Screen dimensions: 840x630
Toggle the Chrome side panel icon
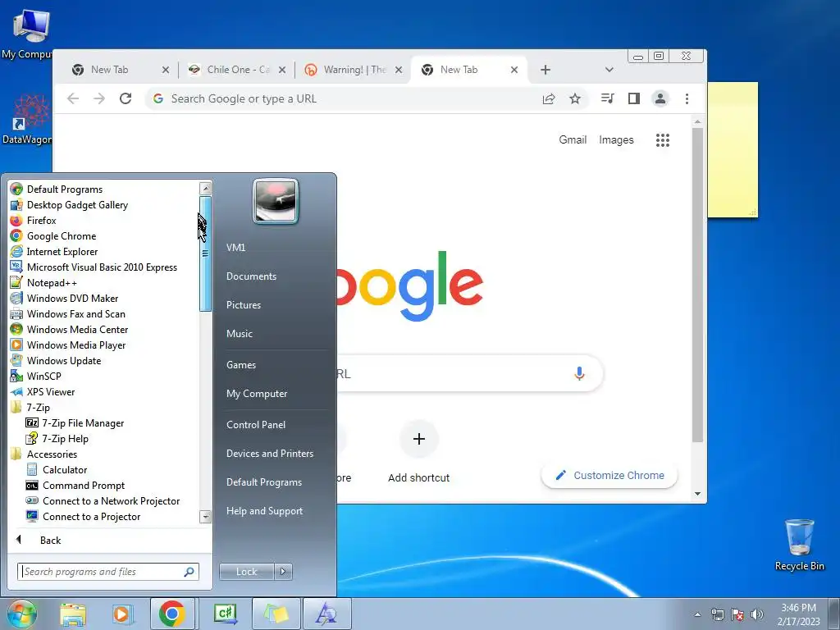[x=634, y=98]
